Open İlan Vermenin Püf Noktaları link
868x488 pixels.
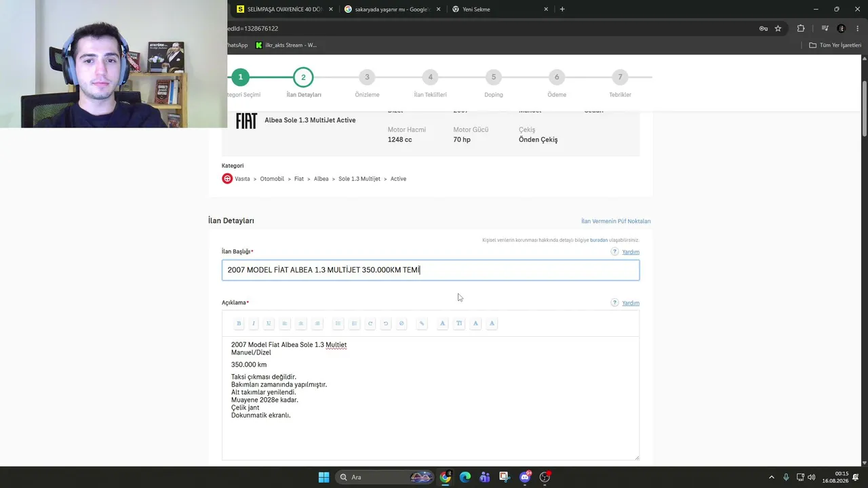tap(616, 222)
